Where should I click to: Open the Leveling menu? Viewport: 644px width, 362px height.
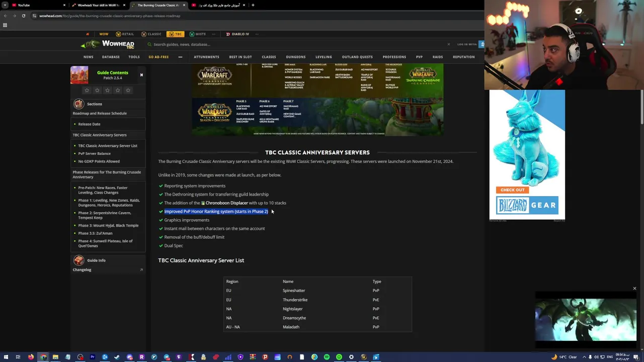tap(324, 57)
